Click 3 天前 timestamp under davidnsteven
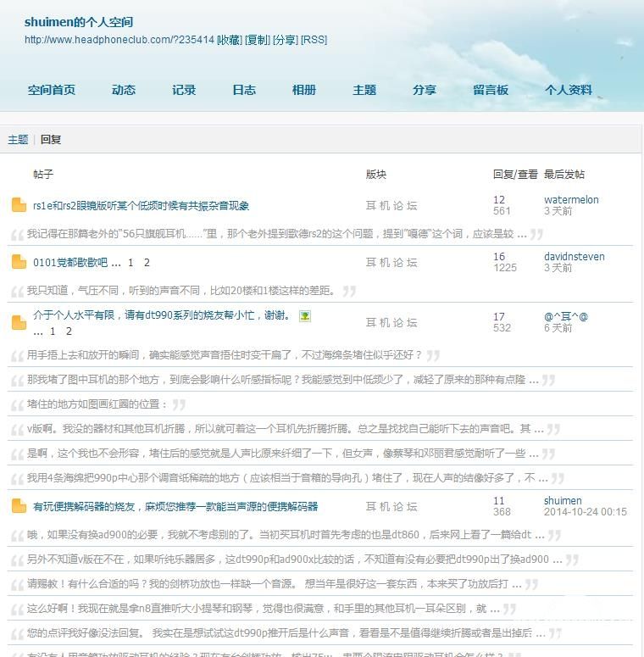The image size is (644, 657). [x=558, y=268]
